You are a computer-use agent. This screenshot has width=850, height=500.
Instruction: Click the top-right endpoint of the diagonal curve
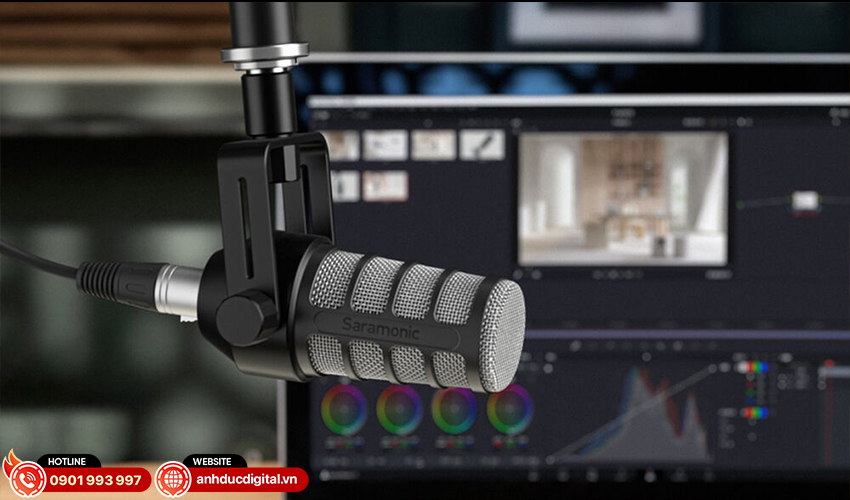(716, 368)
